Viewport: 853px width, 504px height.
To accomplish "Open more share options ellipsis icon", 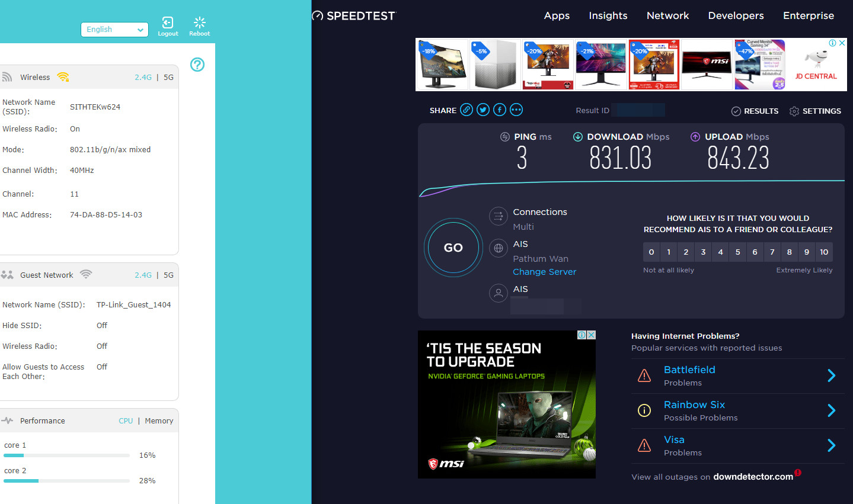I will (x=516, y=110).
